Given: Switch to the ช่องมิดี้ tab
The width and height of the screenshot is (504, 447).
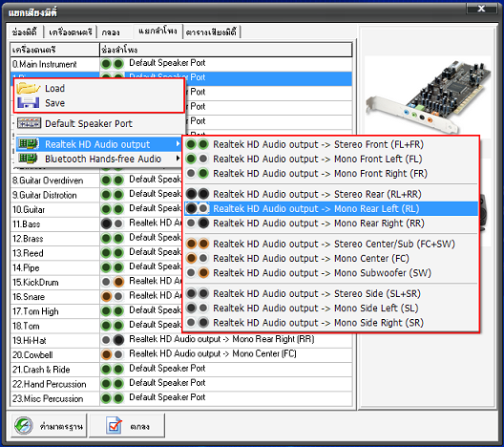Looking at the screenshot, I should [x=25, y=32].
